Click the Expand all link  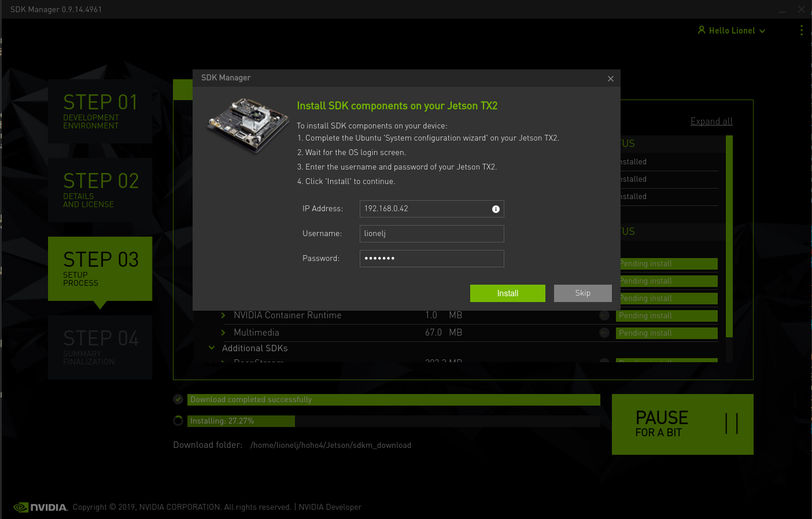click(711, 122)
